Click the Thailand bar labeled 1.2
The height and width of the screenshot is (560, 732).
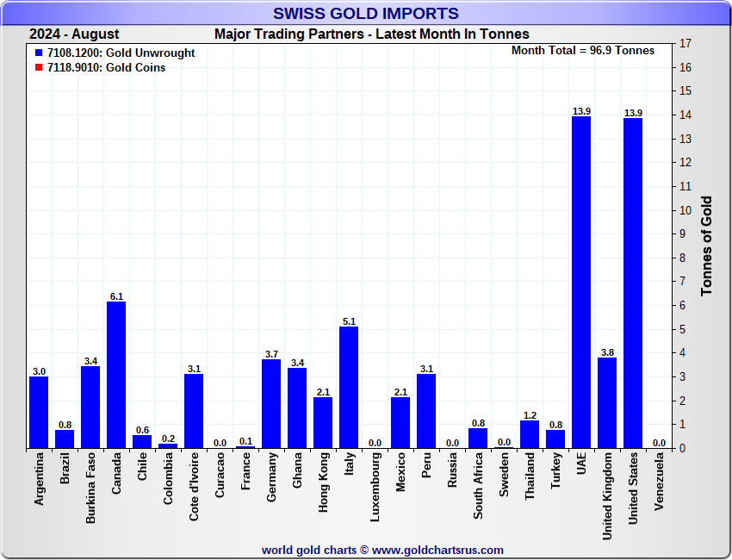point(530,434)
